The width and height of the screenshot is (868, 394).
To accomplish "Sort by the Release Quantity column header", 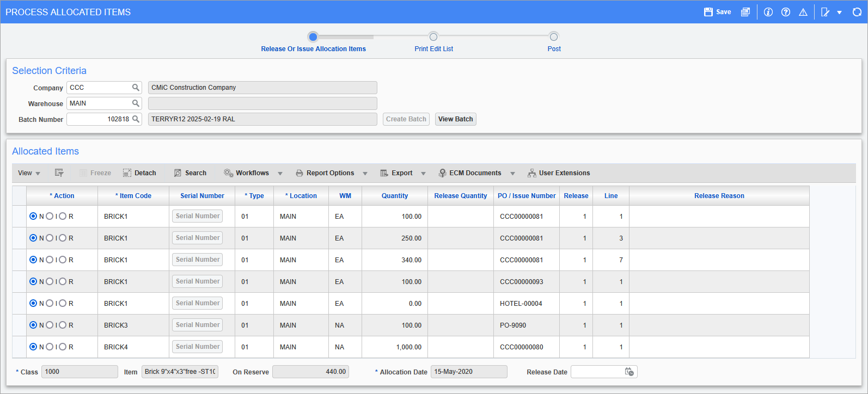I will 461,196.
